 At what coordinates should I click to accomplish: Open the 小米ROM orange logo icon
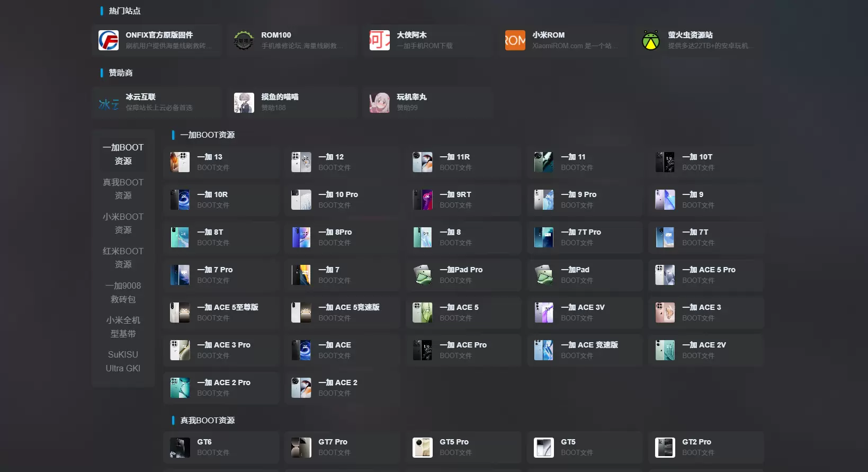(x=515, y=40)
